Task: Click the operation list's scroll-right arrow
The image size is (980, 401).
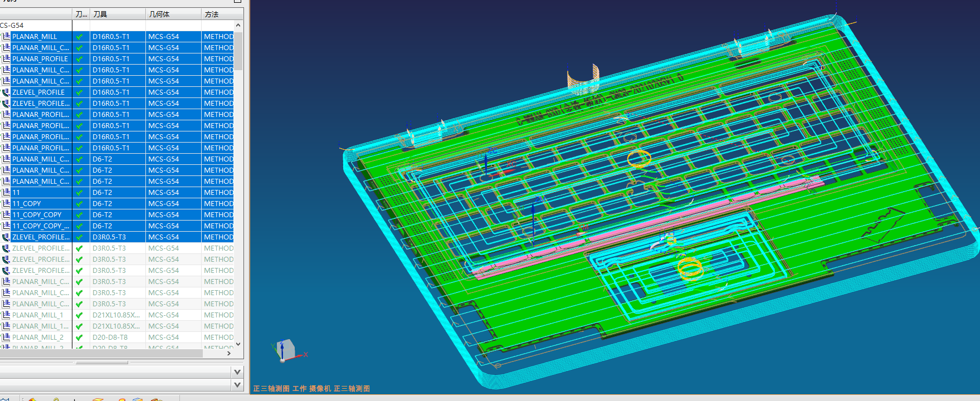Action: (229, 353)
